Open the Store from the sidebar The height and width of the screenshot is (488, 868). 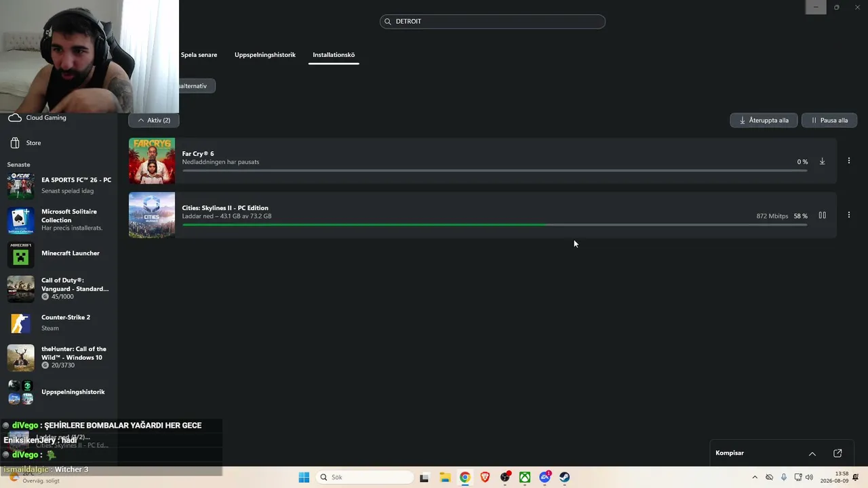[24, 143]
